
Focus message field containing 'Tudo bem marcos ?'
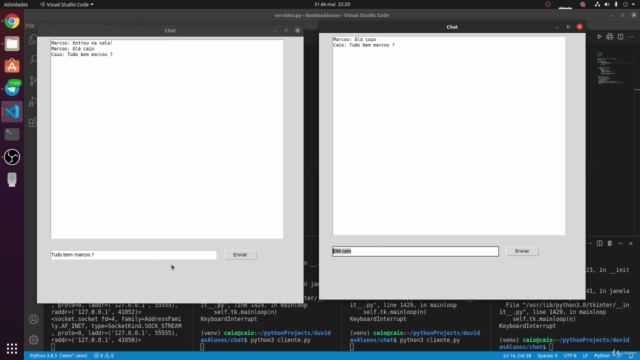click(133, 255)
